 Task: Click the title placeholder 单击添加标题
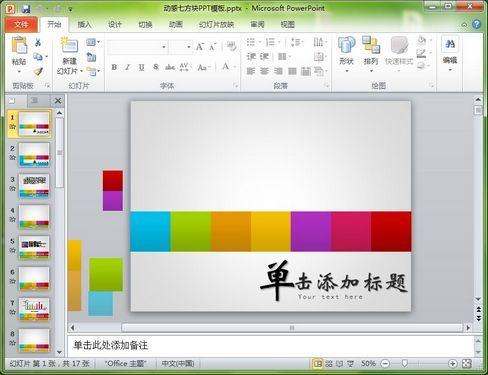(333, 281)
